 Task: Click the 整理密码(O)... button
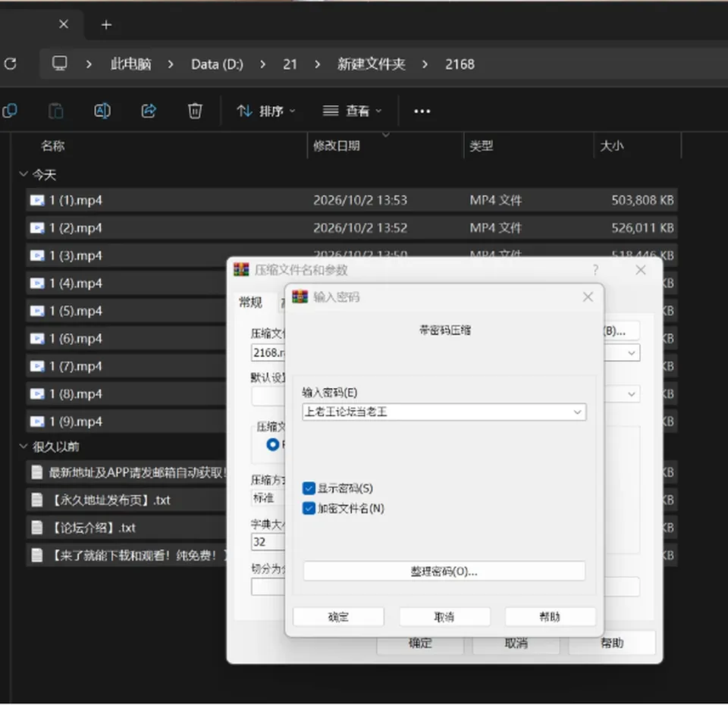coord(444,572)
